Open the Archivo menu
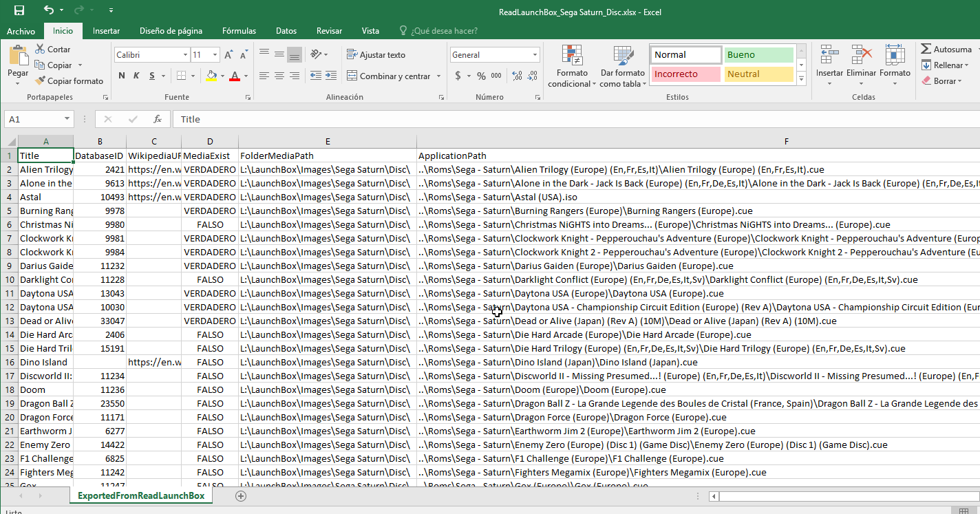The width and height of the screenshot is (980, 514). pos(21,31)
